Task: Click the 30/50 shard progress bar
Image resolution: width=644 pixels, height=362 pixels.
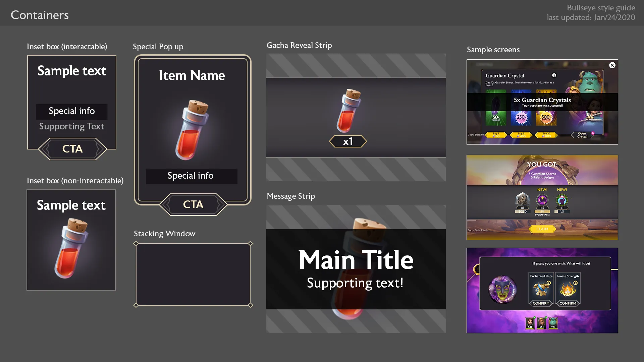Action: point(523,212)
